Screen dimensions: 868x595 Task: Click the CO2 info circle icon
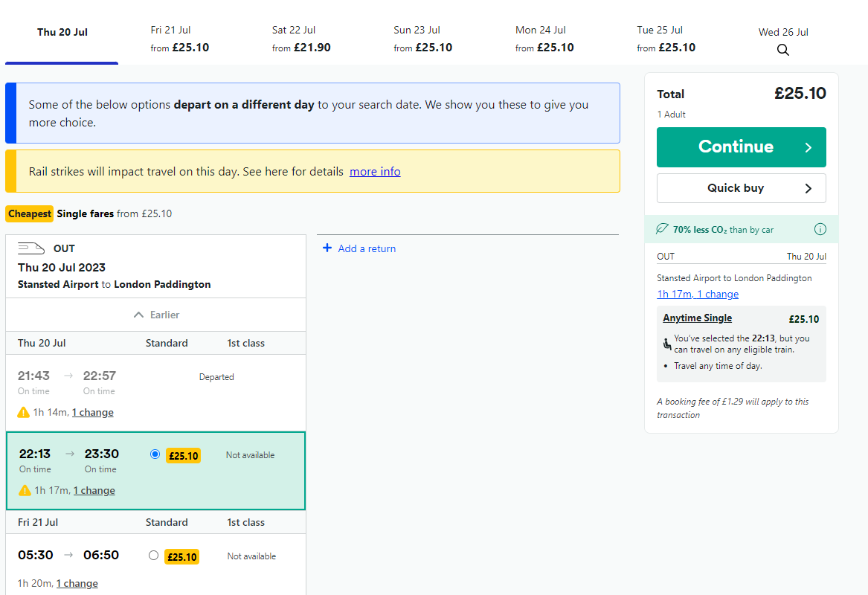820,229
